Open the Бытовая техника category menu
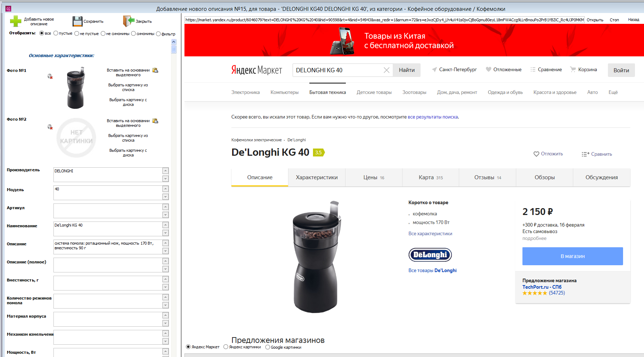The height and width of the screenshot is (357, 644). (327, 93)
